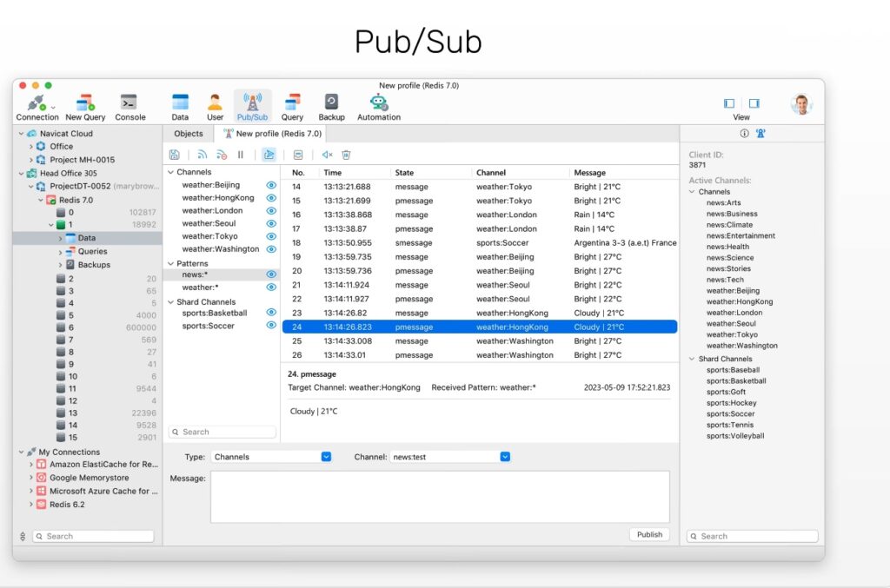
Task: Mute notifications with the speaker icon
Action: tap(327, 155)
